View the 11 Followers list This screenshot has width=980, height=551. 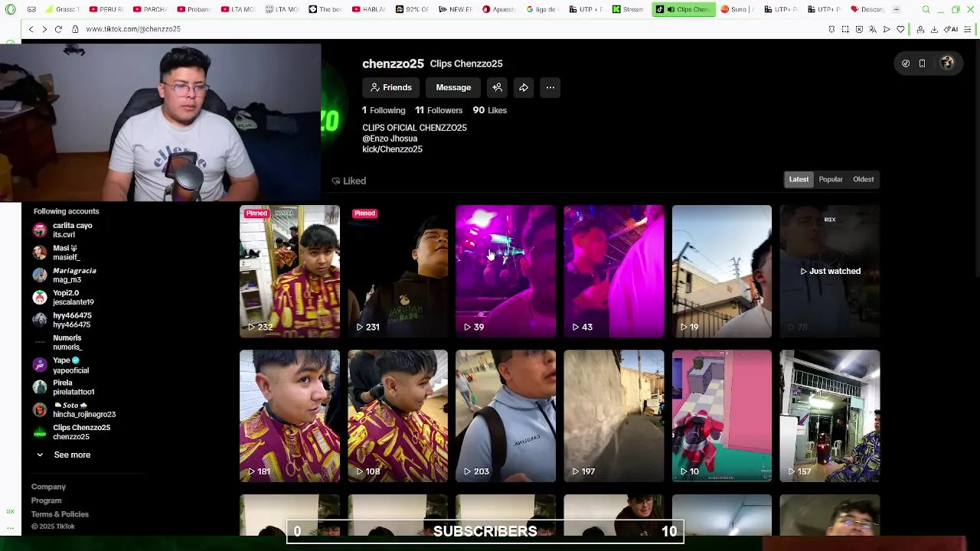point(439,110)
